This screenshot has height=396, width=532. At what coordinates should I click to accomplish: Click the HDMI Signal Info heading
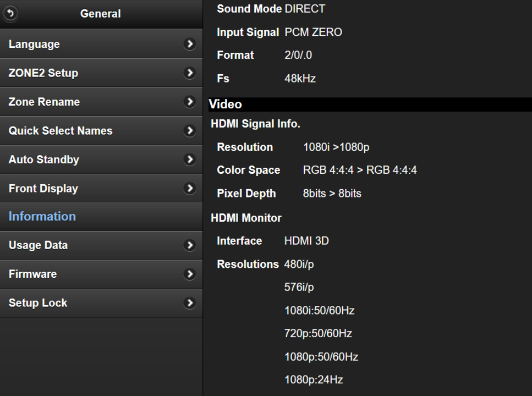click(255, 124)
